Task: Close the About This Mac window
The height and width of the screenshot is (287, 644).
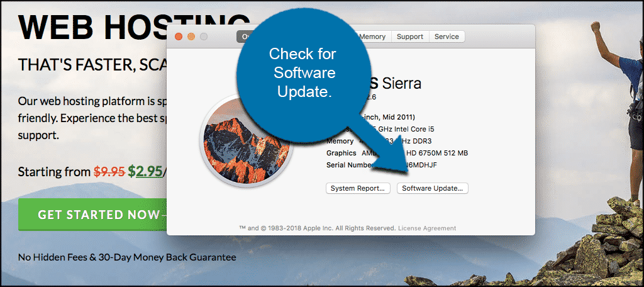Action: pyautogui.click(x=178, y=37)
